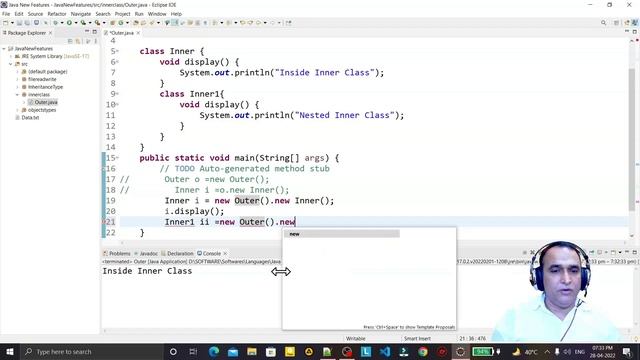Screen dimensions: 640x360
Task: Open the File menu
Action: (x=6, y=14)
